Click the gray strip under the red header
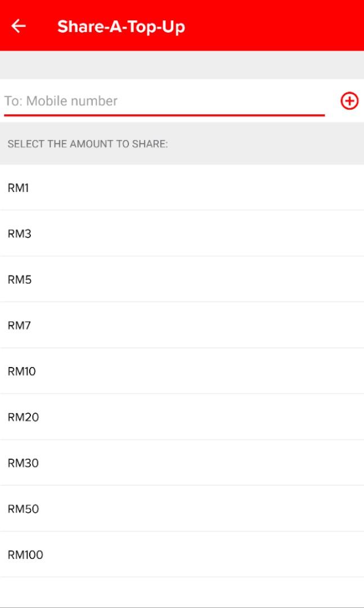Screen dimensions: 364x608 182,65
